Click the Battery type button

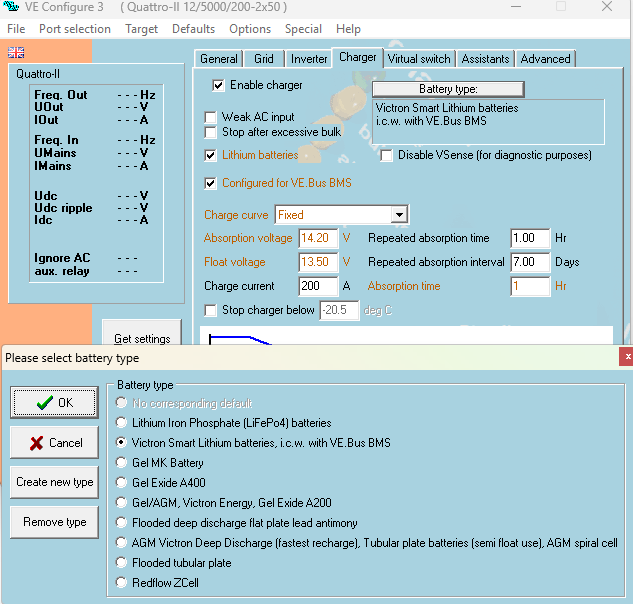448,89
